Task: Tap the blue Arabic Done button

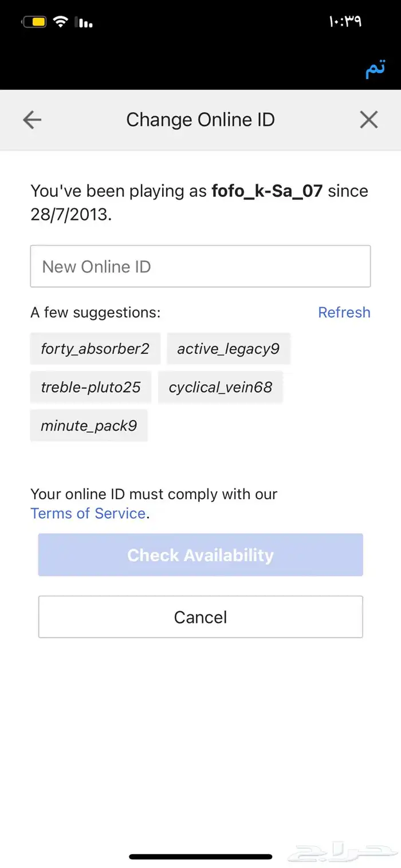Action: [x=375, y=69]
